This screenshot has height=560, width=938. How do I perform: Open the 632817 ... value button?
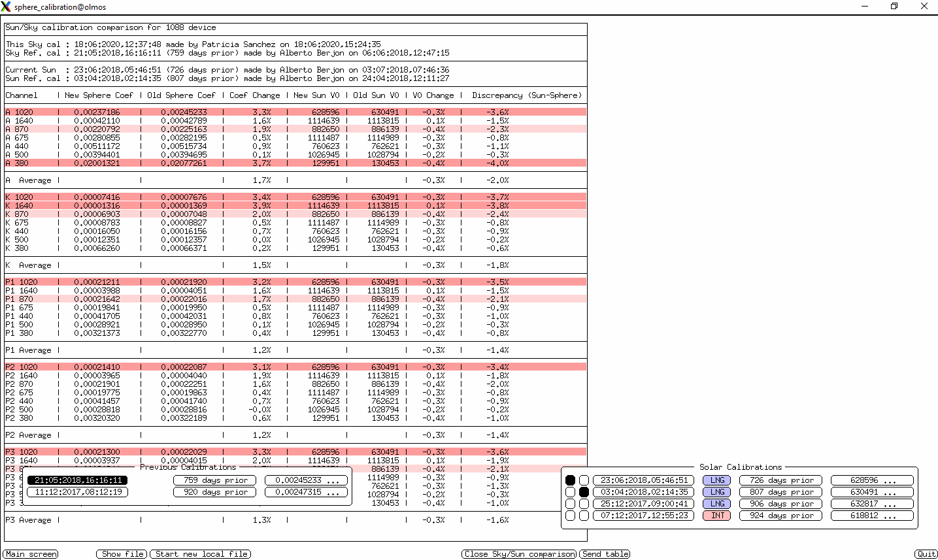coord(873,504)
